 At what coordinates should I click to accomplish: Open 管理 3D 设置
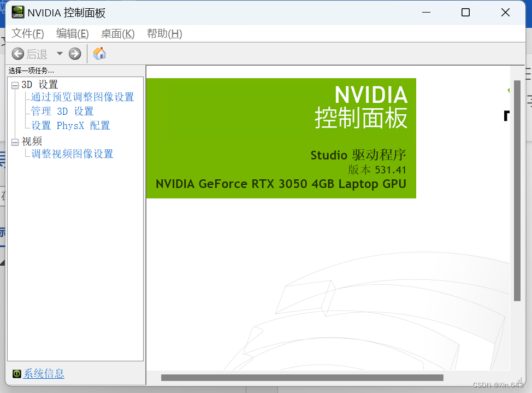point(62,111)
